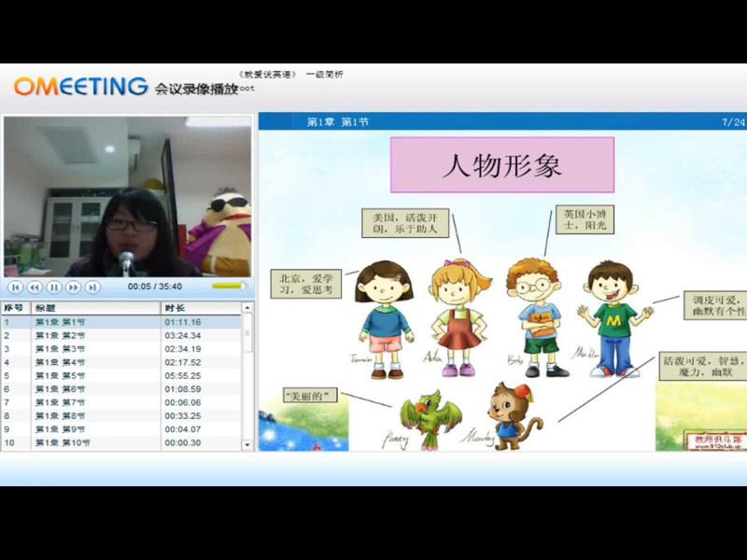Play chapter 第1章 第3节 in list
Screen dimensions: 747x560
[x=61, y=349]
